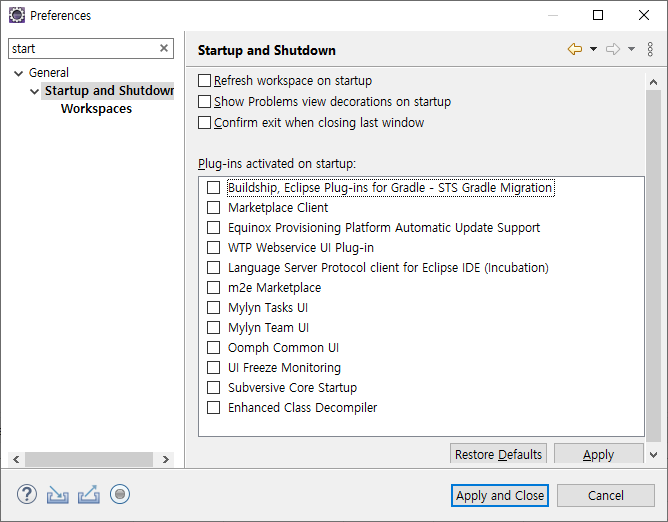Click the yellow Back navigation arrow
668x522 pixels.
point(575,49)
